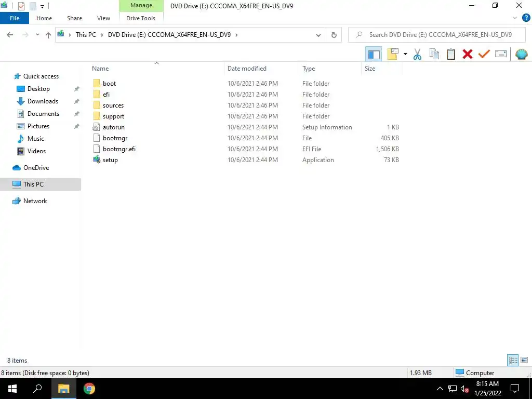Open Help with the question mark icon
532x399 pixels.
coord(526,18)
